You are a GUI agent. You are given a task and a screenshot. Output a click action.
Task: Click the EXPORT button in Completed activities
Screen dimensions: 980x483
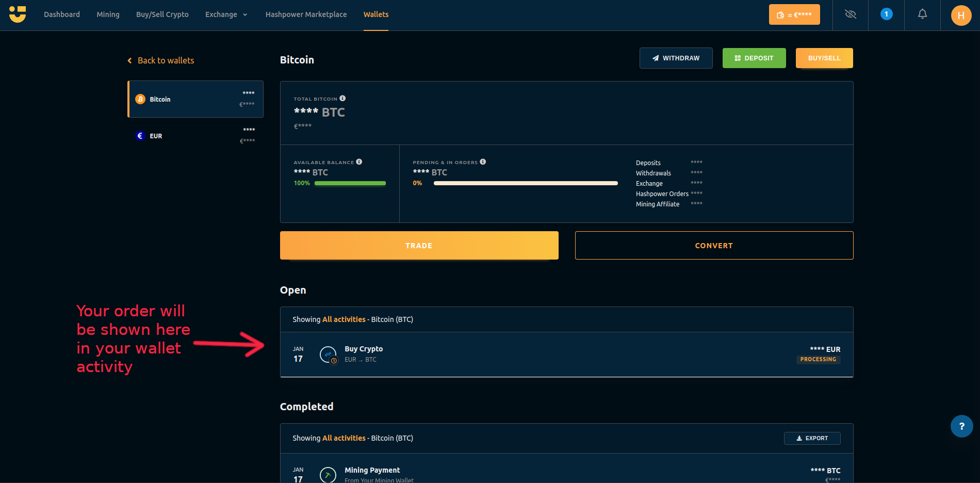point(812,438)
